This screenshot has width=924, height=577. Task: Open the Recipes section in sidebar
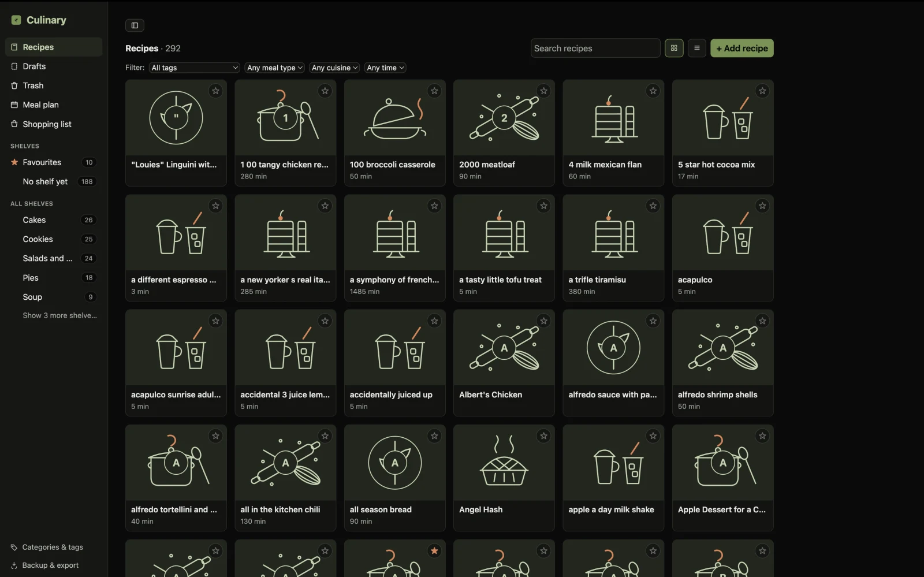pos(54,47)
